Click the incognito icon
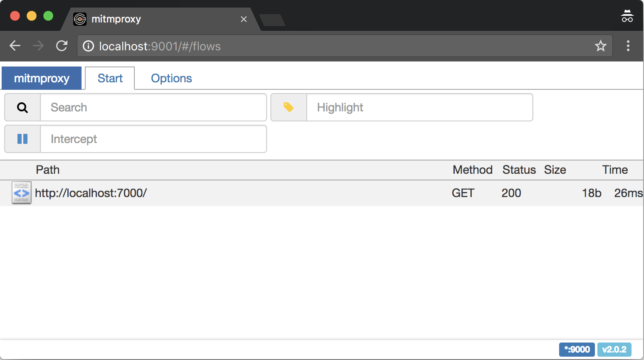The image size is (644, 360). tap(627, 16)
